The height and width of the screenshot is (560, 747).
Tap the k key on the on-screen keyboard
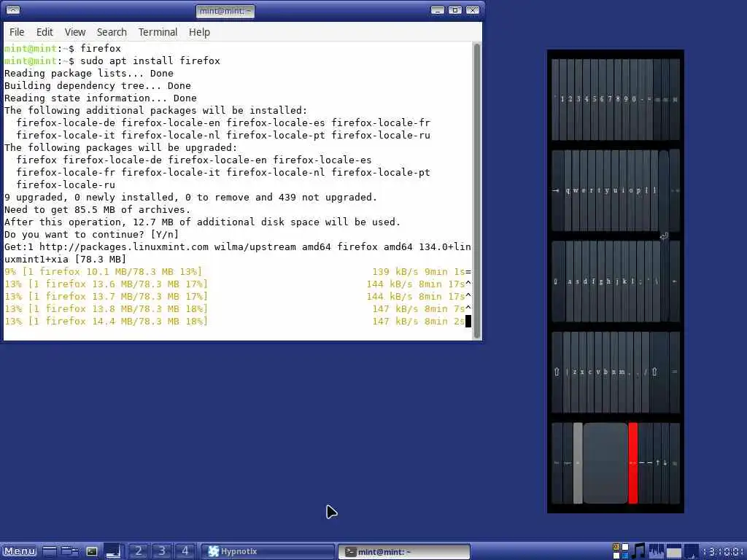pyautogui.click(x=624, y=281)
